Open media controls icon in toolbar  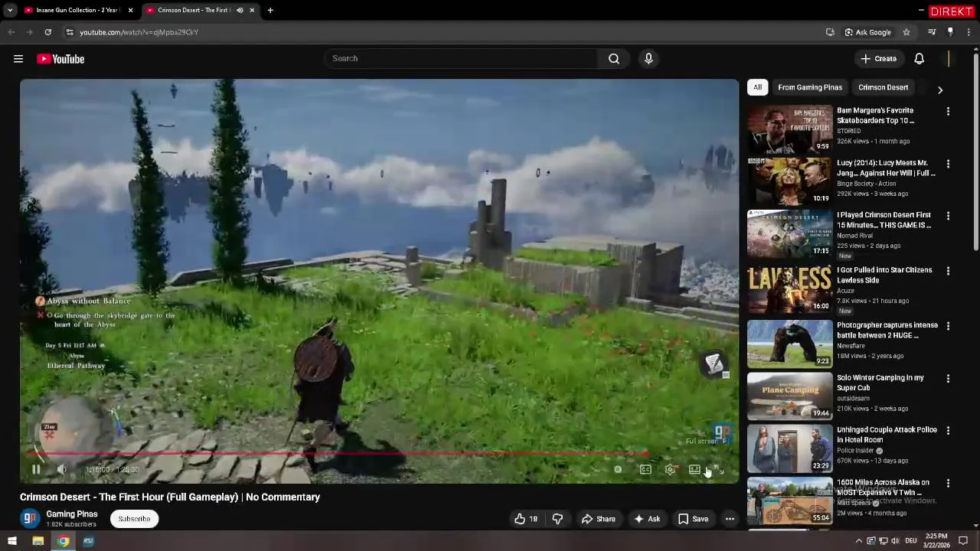pos(932,32)
